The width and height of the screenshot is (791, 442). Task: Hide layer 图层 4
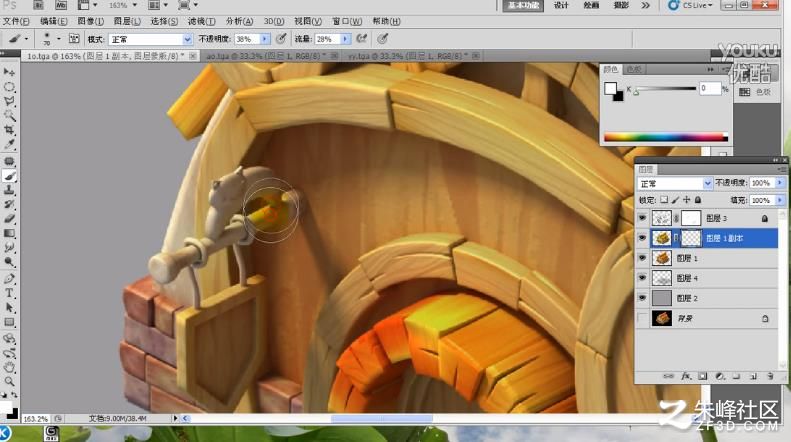coord(642,278)
